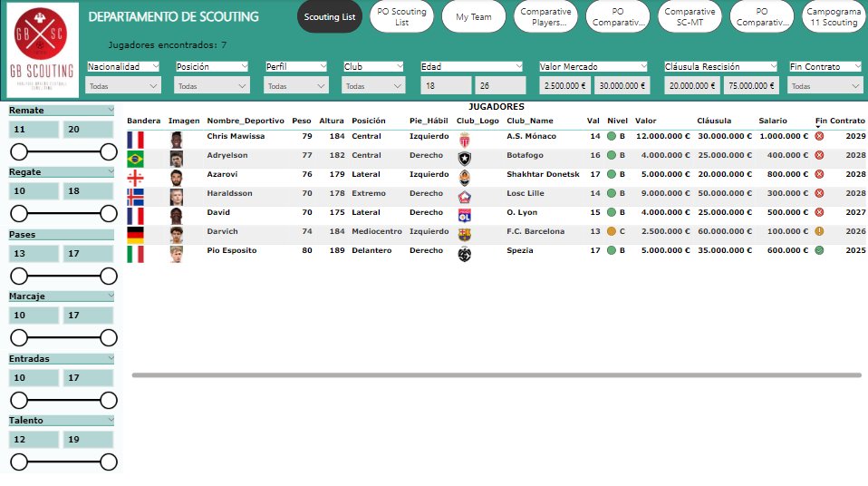Click the Losc Lille club logo
Image resolution: width=868 pixels, height=486 pixels.
(465, 197)
